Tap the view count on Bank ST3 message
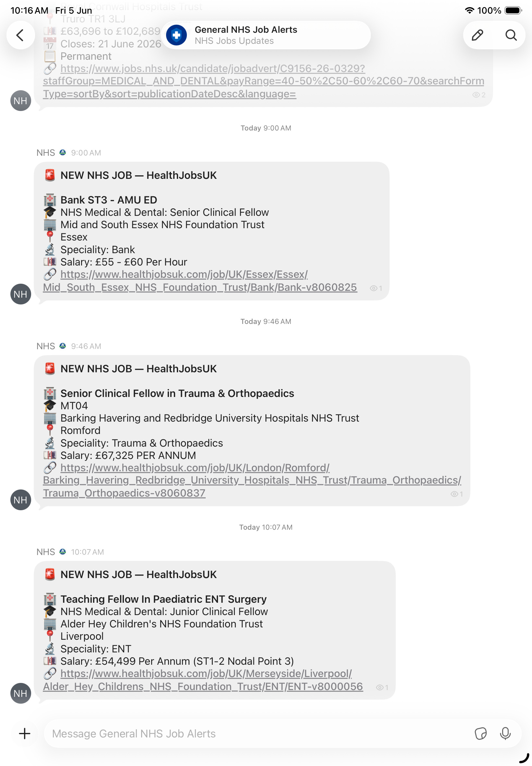 tap(376, 288)
